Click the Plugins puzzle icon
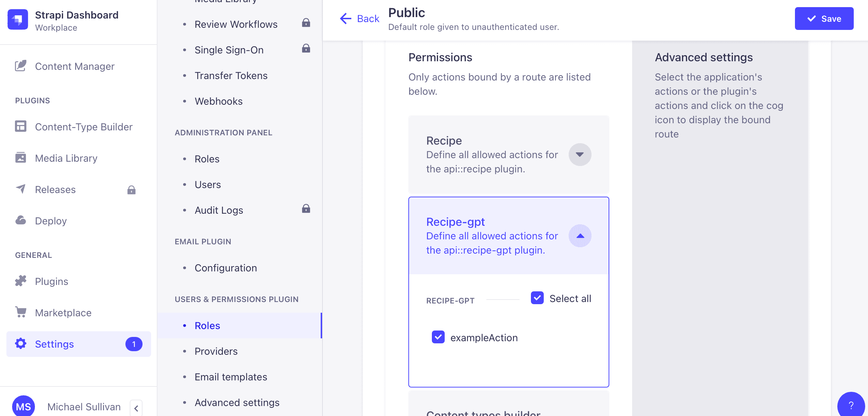Screen dimensions: 868x416 [21, 281]
